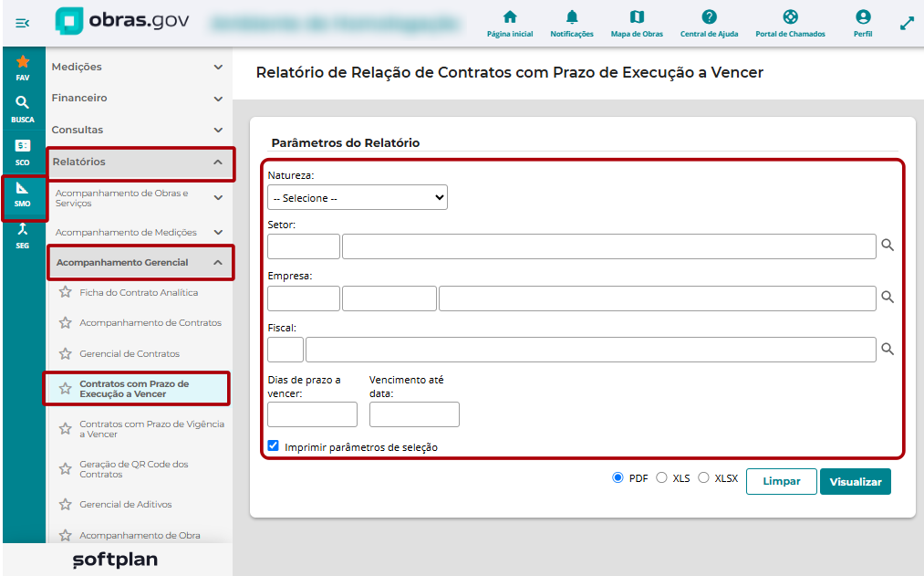Toggle Imprimir parâmetros de seleção checkbox

point(273,445)
